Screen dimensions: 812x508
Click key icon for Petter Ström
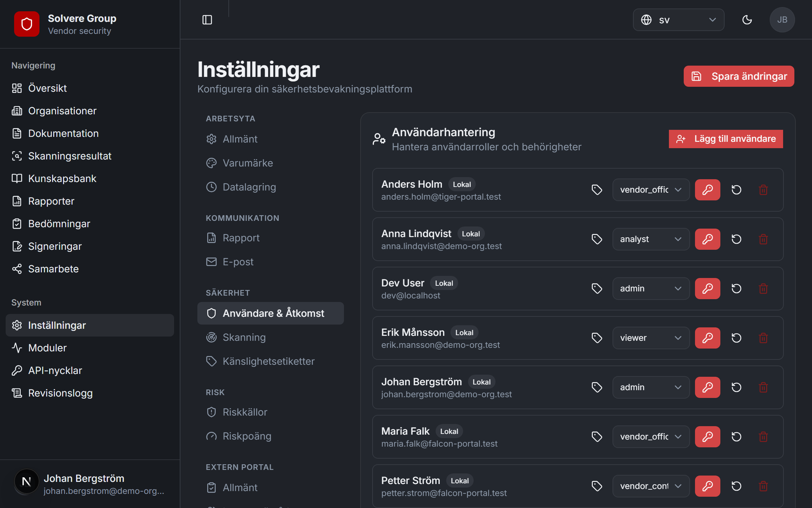tap(707, 486)
